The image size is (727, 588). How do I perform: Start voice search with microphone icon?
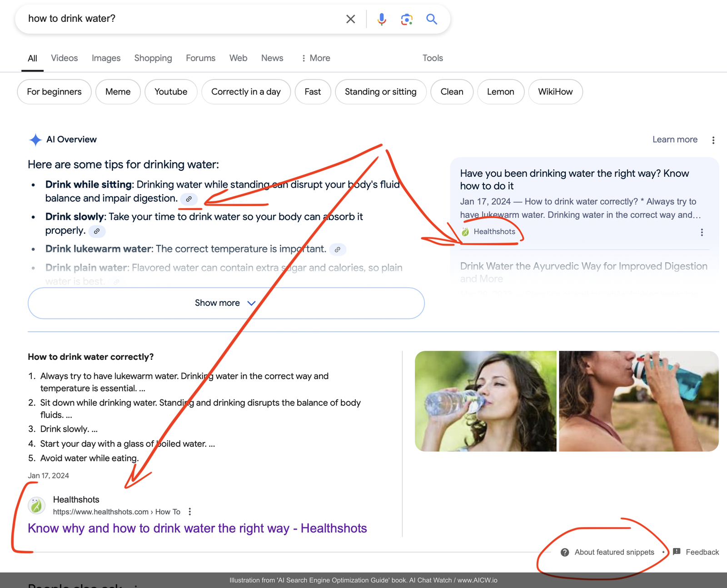tap(382, 19)
